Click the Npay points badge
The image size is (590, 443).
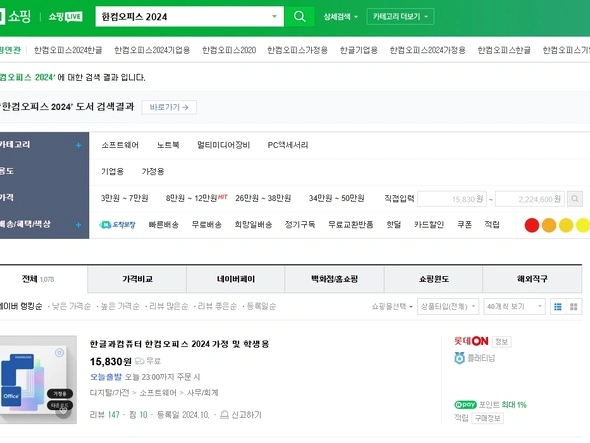click(x=465, y=405)
